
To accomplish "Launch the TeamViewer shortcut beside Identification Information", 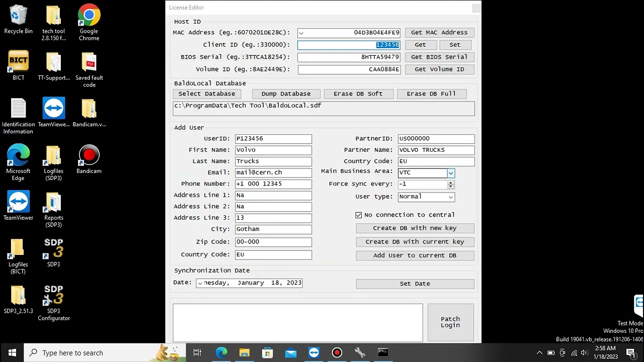I will point(54,113).
